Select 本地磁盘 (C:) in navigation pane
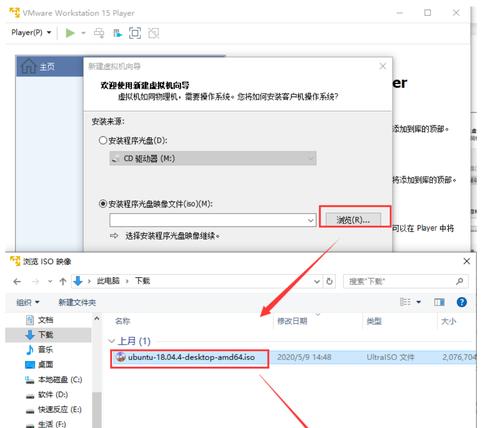The image size is (500, 428). [60, 379]
